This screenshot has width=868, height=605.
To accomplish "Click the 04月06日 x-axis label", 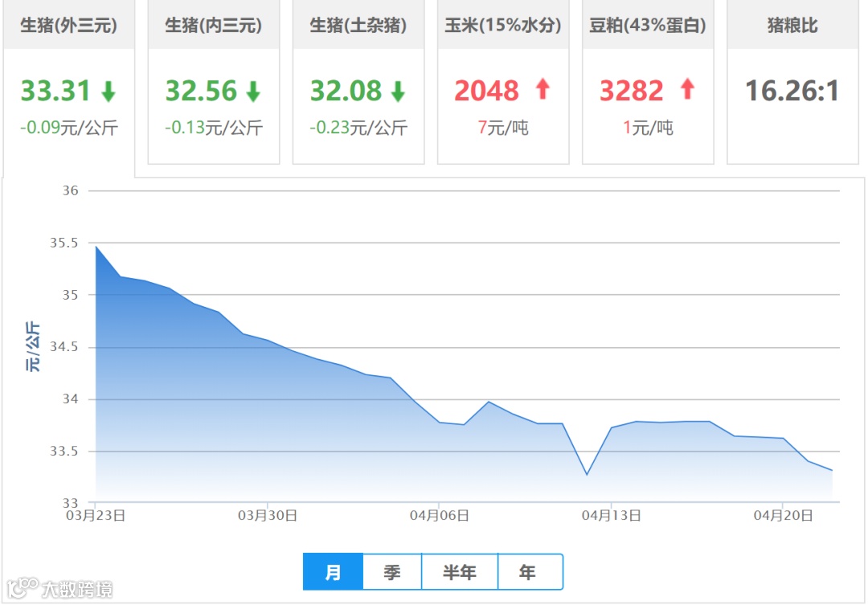I will tap(440, 516).
